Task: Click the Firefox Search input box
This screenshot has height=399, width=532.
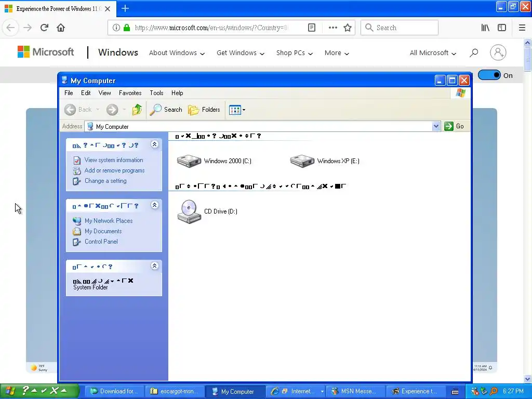Action: pyautogui.click(x=400, y=28)
